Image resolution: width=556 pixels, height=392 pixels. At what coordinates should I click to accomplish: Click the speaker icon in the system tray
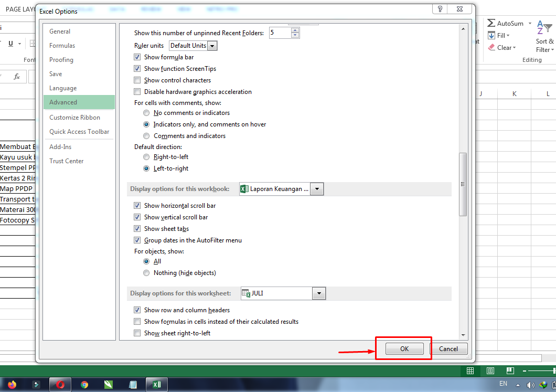point(531,385)
